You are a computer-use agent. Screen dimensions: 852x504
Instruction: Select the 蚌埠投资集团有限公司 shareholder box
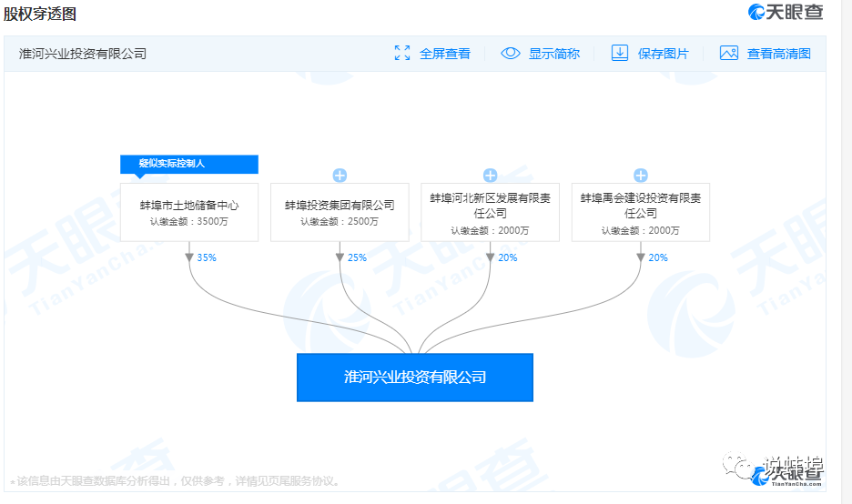click(x=340, y=212)
